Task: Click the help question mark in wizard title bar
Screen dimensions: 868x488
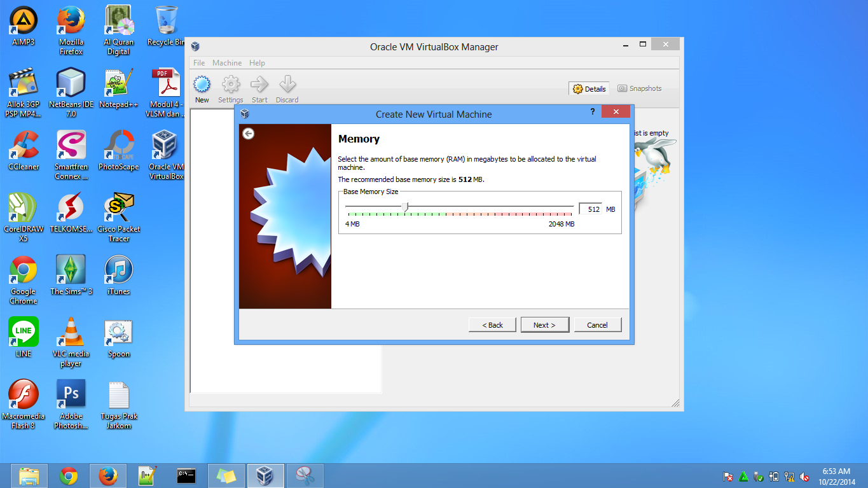Action: coord(593,111)
